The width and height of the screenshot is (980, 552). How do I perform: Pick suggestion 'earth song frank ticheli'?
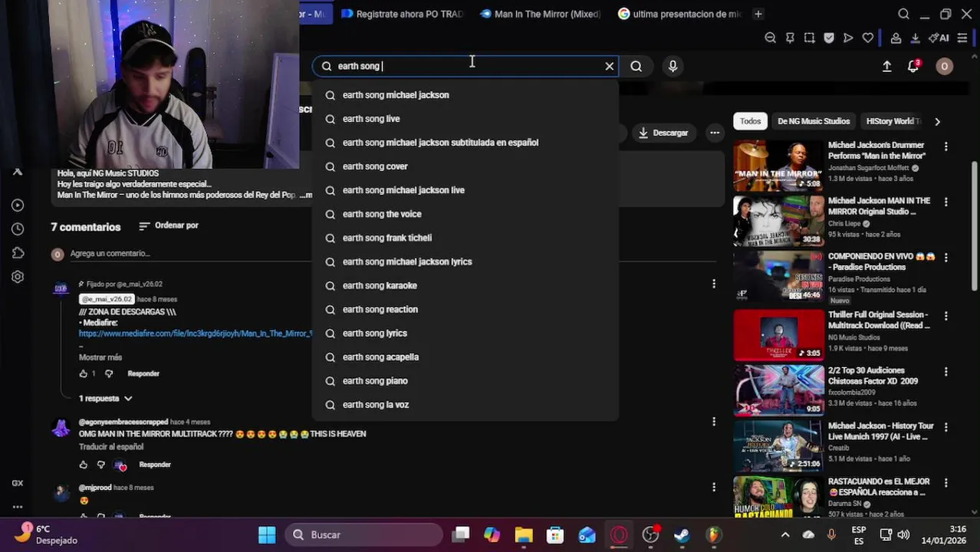[x=465, y=238]
